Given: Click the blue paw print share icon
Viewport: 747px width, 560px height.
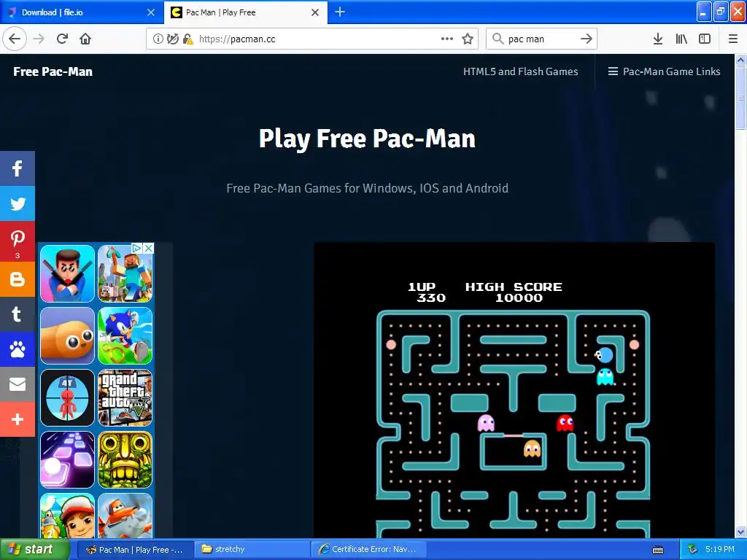Looking at the screenshot, I should 18,349.
